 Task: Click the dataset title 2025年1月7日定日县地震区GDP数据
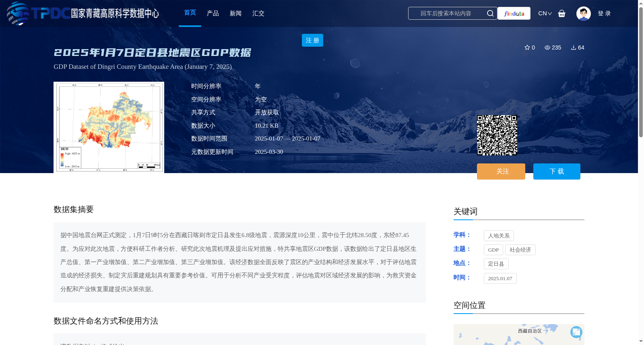[x=152, y=53]
